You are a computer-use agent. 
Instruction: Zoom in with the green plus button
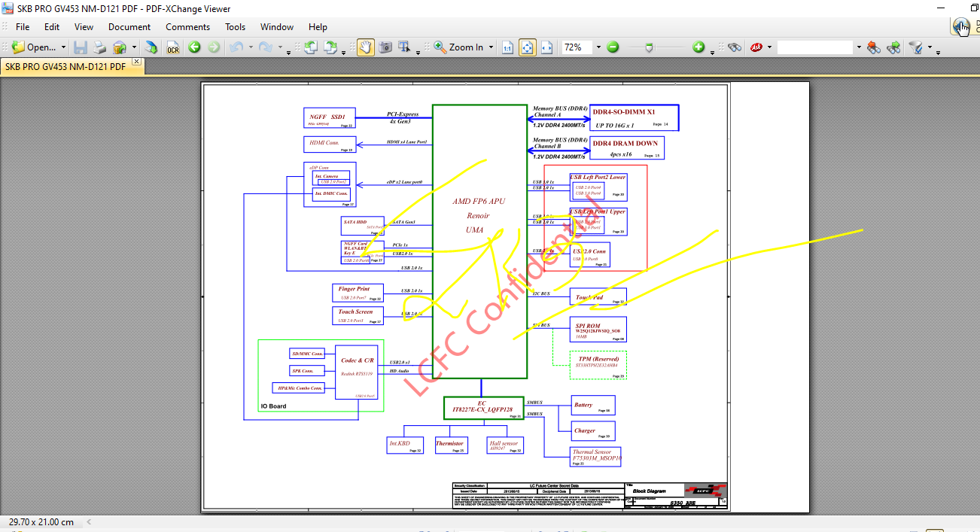coord(698,47)
